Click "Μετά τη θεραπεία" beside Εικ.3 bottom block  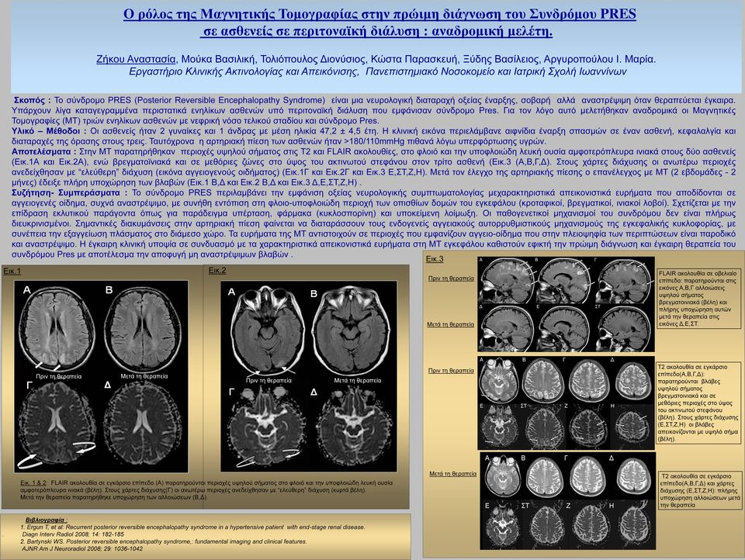click(x=452, y=474)
